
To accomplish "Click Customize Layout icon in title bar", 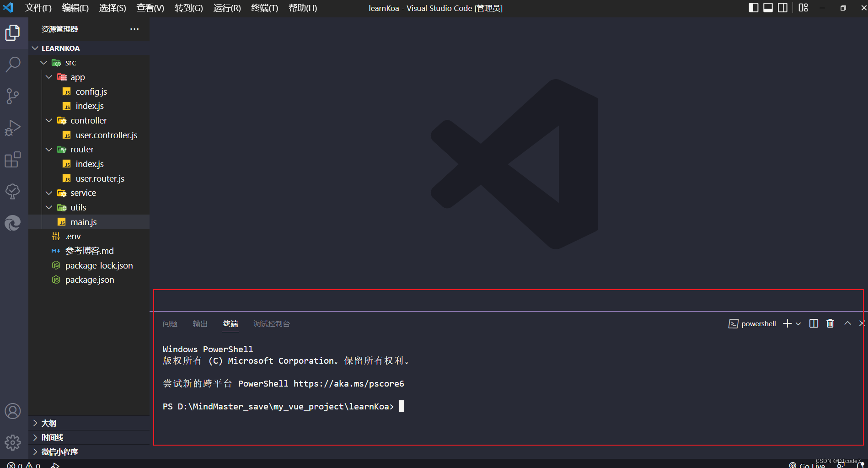I will pyautogui.click(x=803, y=8).
